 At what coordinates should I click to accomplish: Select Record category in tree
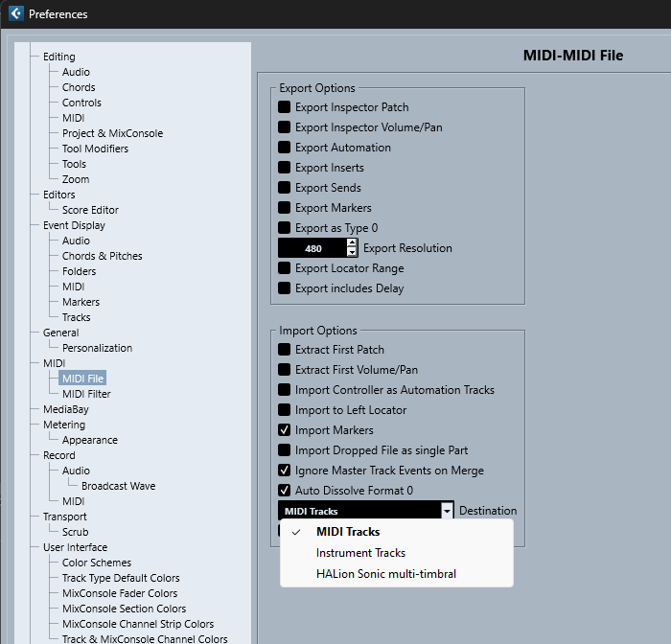(x=59, y=455)
